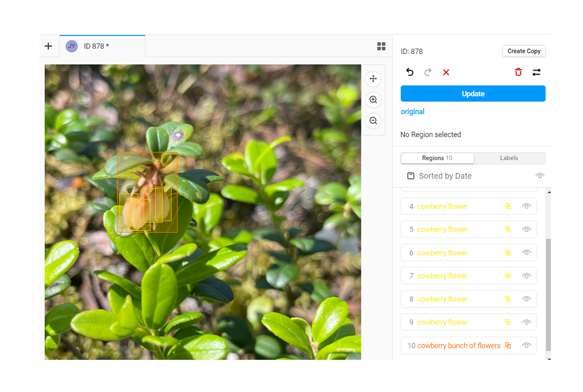
Task: Hide region 10 cowberry bunch of flowers
Action: click(527, 346)
